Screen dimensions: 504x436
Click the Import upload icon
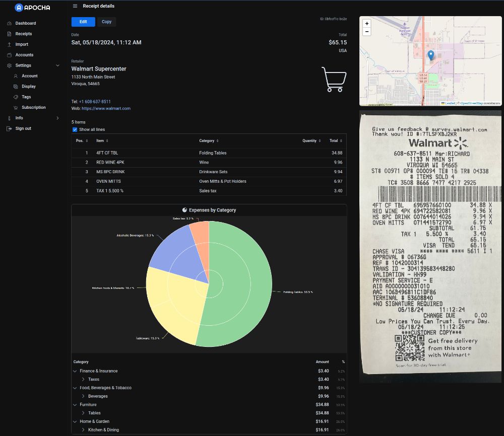(9, 45)
